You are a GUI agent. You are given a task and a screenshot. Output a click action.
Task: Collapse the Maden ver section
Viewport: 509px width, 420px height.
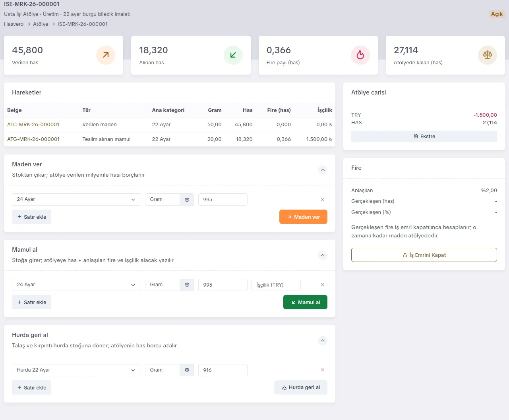323,170
